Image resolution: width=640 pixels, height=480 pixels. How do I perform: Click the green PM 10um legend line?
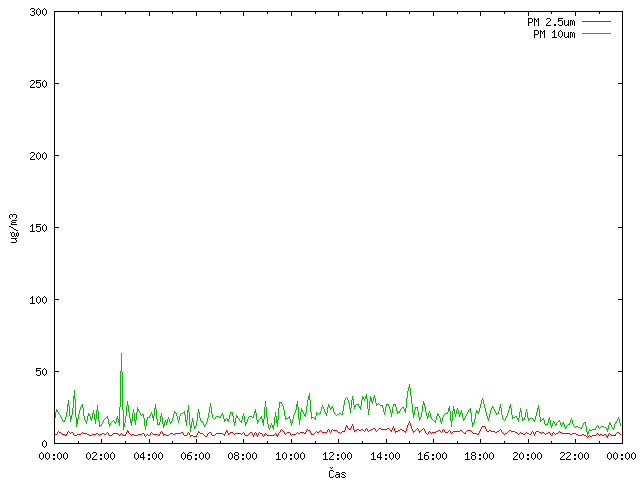point(596,33)
